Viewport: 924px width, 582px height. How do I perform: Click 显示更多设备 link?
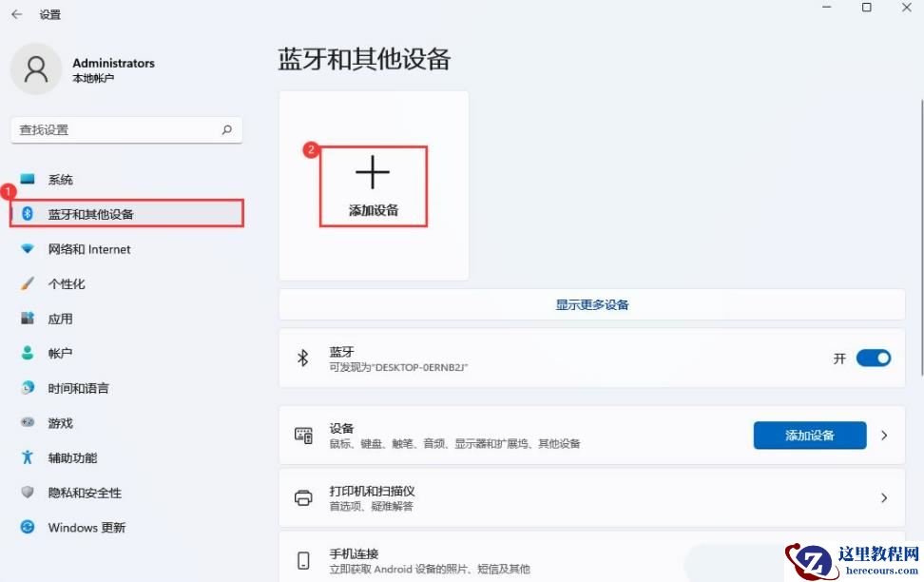(x=591, y=303)
